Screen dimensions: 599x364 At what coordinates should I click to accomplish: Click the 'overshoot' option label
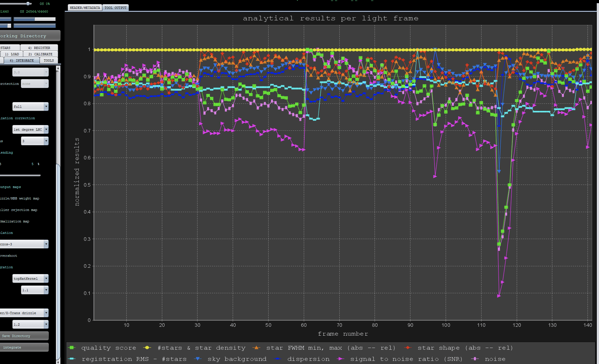9,256
